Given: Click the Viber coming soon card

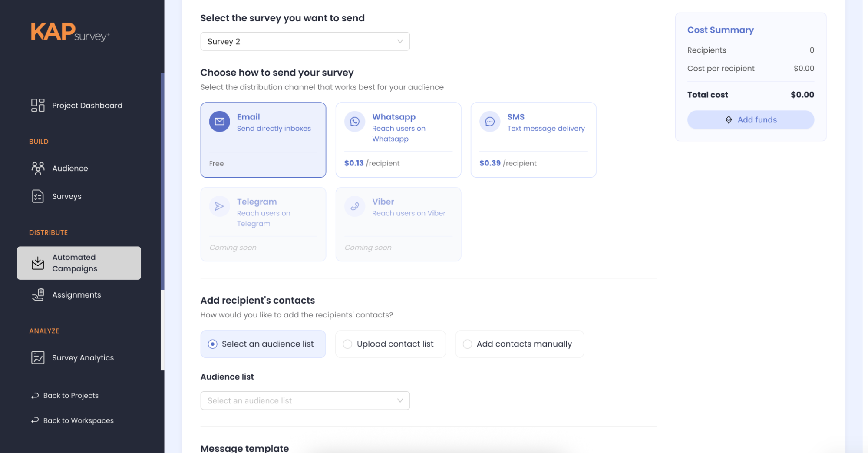Looking at the screenshot, I should click(398, 224).
